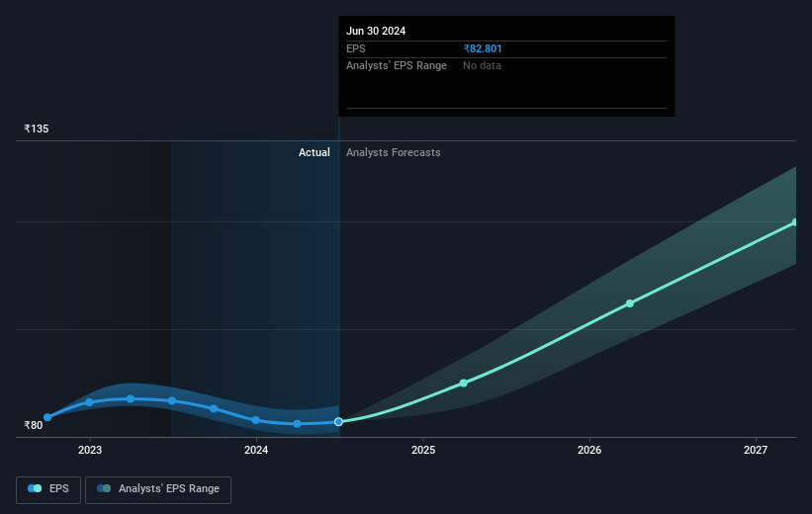
Task: Click the ₹135 y-axis label
Action: tap(37, 128)
